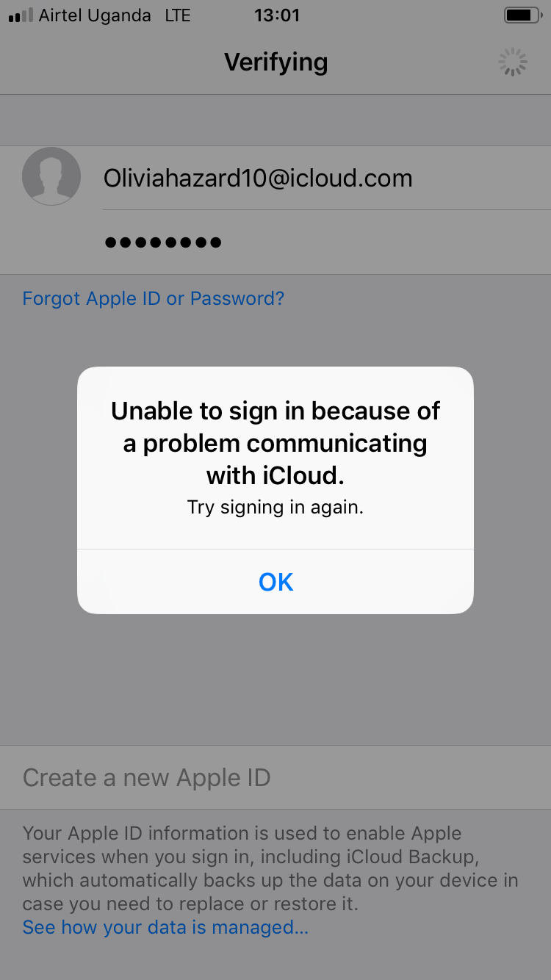Tap the loading spinner beside Verifying
The width and height of the screenshot is (551, 980).
pos(513,62)
